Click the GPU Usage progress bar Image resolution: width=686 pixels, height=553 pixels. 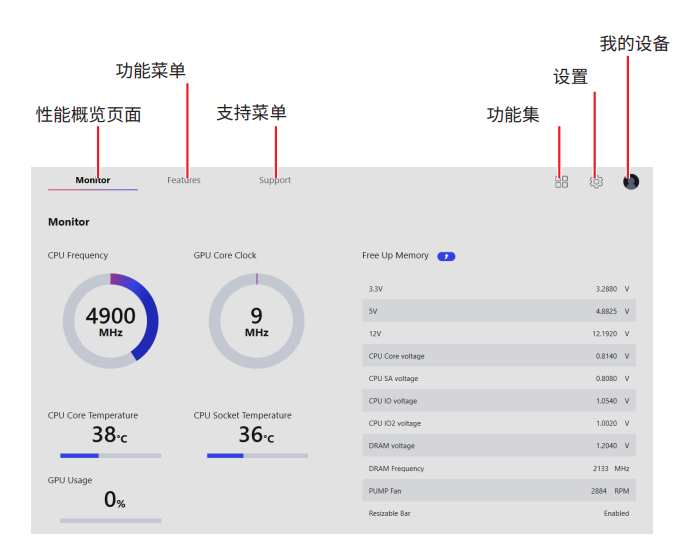click(110, 520)
